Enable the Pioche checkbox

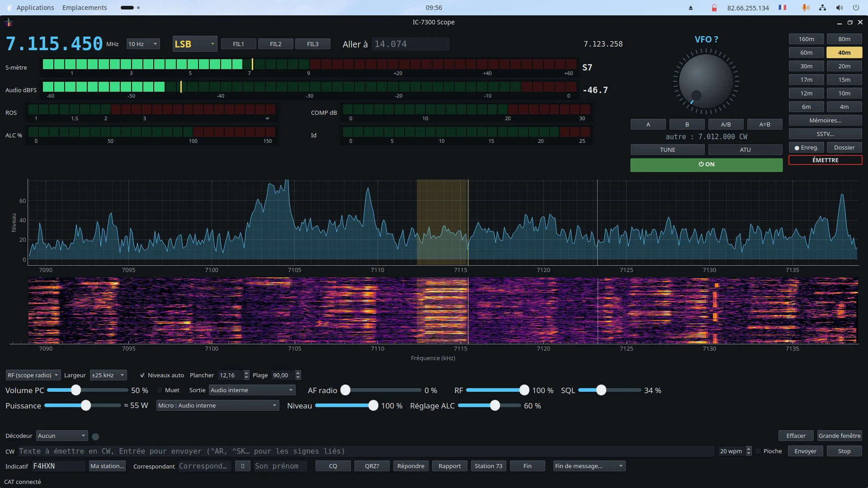pos(758,451)
